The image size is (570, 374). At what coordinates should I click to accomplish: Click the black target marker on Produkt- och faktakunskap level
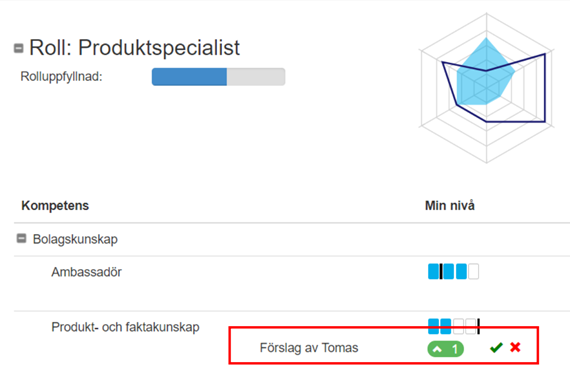pyautogui.click(x=478, y=326)
